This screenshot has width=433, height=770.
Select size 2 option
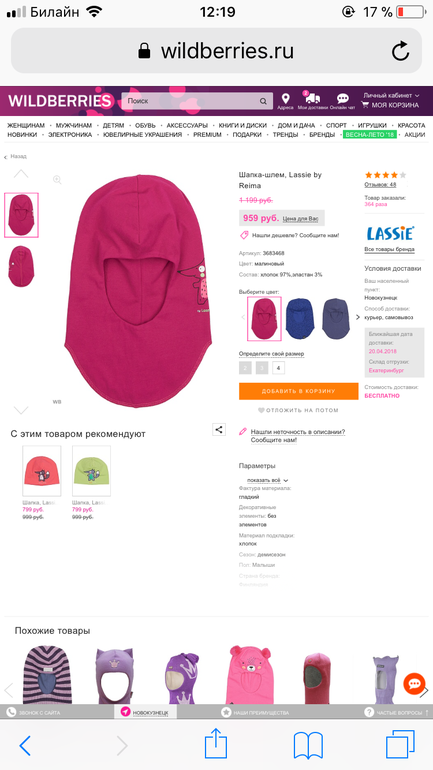point(245,368)
